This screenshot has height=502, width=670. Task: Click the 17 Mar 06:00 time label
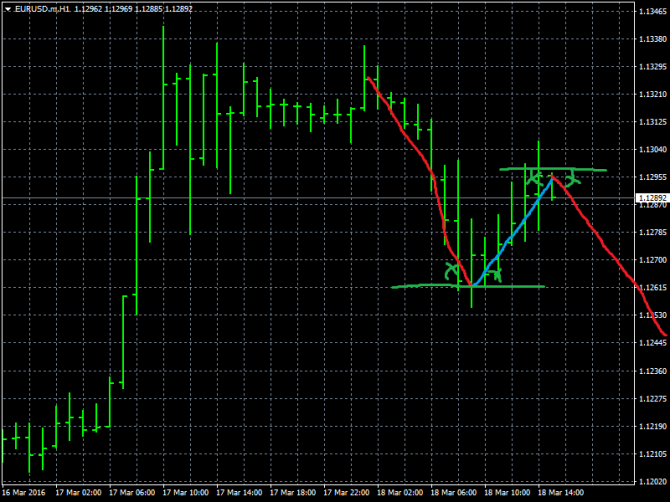tap(132, 493)
